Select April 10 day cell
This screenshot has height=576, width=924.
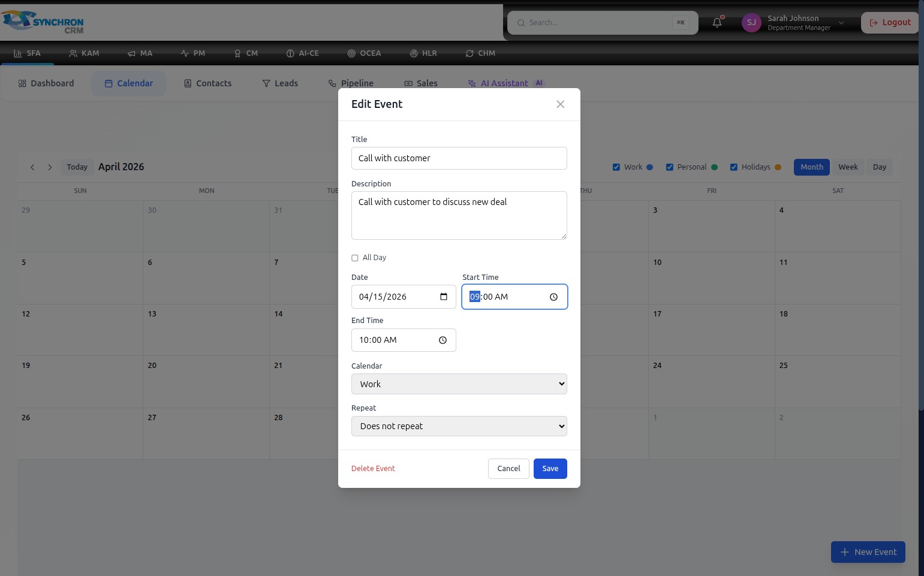click(711, 278)
